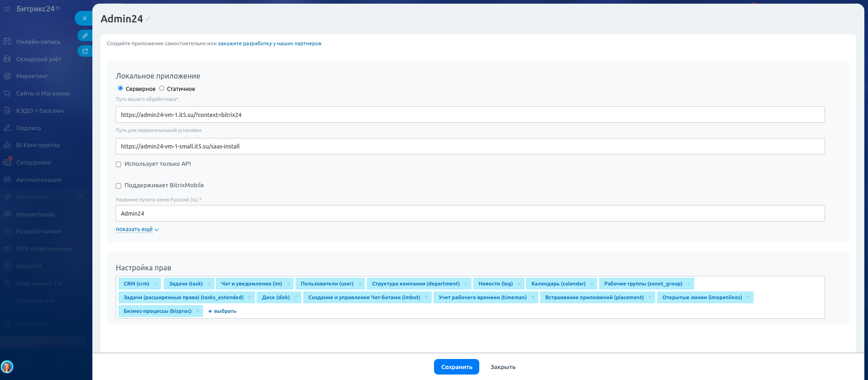This screenshot has height=380, width=868.
Task: Remove the tasks_extended permission tag
Action: click(x=250, y=297)
